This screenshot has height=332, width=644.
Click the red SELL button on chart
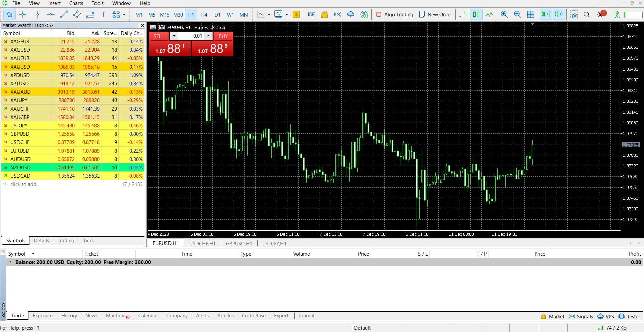coord(159,36)
